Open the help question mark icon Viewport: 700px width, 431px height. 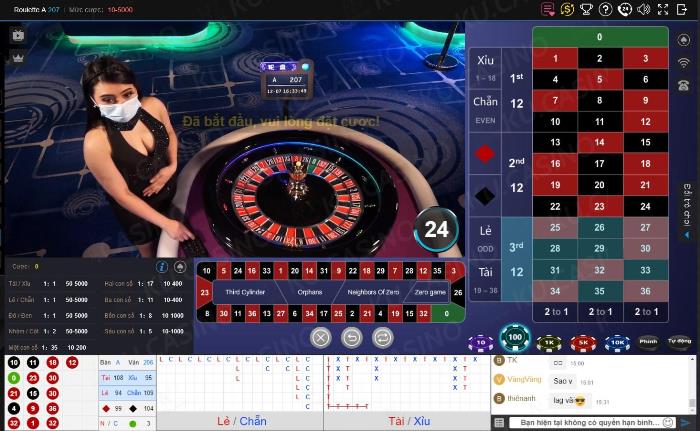[605, 9]
